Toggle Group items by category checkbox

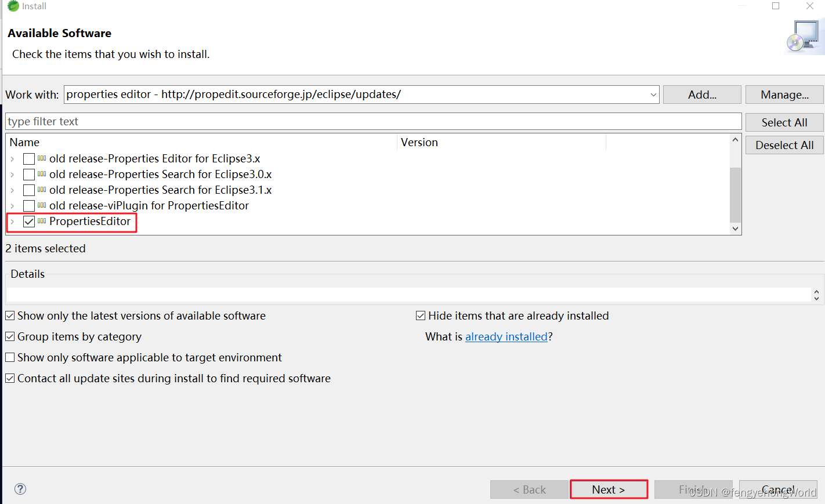[10, 337]
